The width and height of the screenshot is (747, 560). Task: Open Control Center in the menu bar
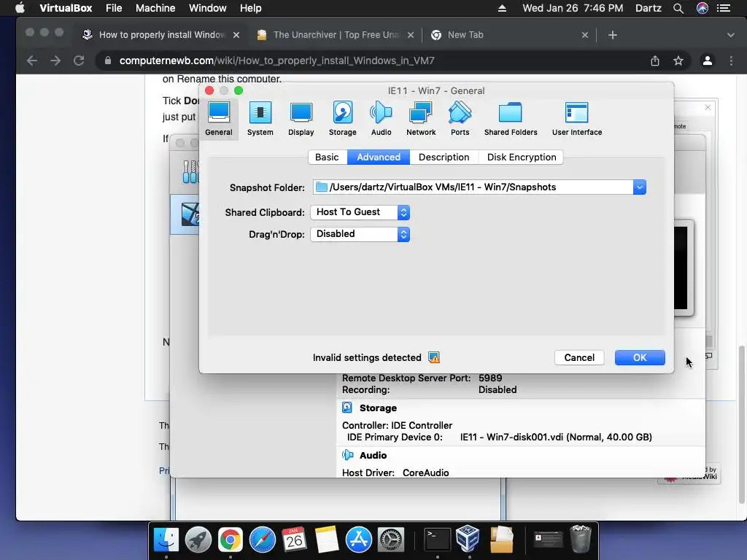click(x=724, y=8)
